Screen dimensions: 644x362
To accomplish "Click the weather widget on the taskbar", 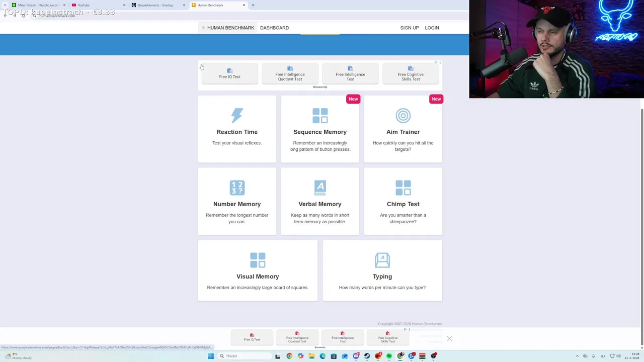I will (18, 356).
